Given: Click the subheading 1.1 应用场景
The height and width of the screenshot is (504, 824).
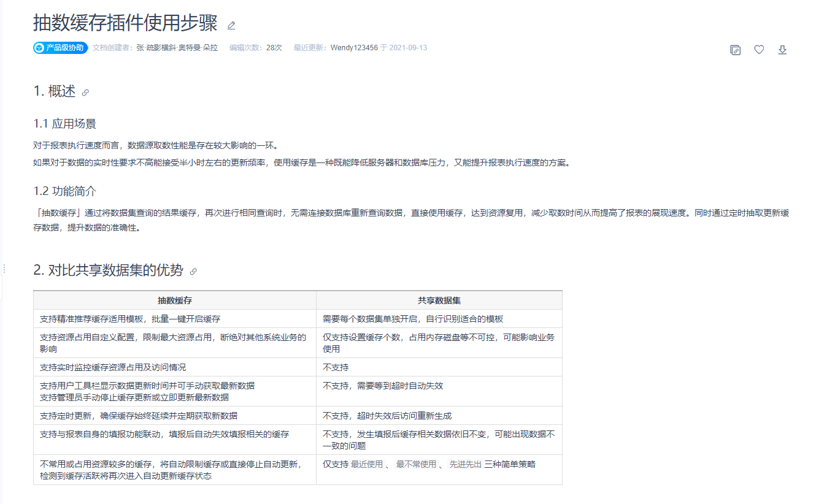Looking at the screenshot, I should coord(64,124).
